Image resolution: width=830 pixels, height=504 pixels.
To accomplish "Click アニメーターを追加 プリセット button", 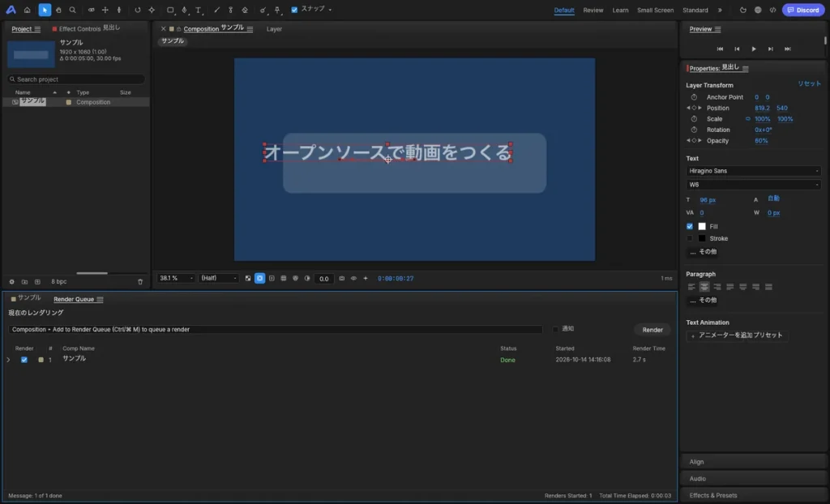I will (x=737, y=335).
